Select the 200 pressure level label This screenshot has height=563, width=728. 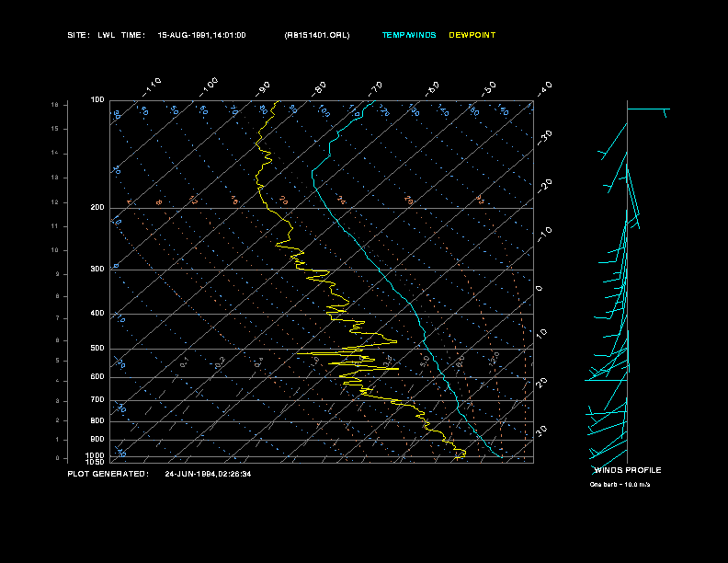(x=97, y=208)
